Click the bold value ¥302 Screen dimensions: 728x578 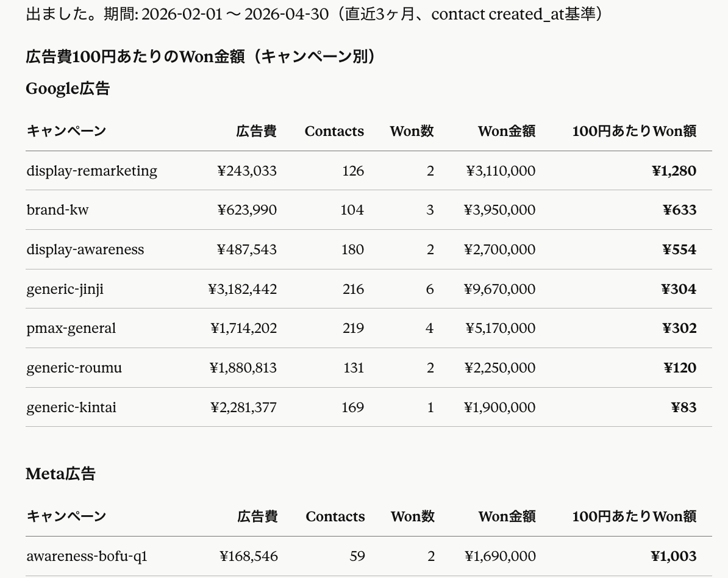click(x=679, y=329)
